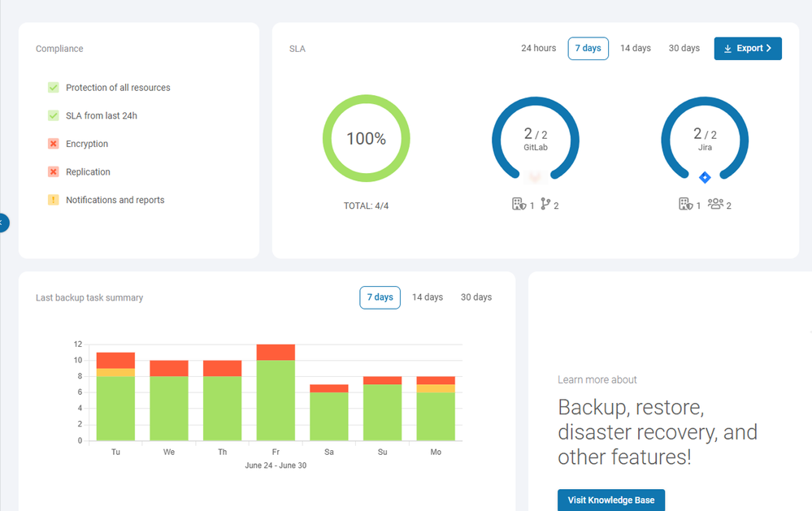The height and width of the screenshot is (511, 812).
Task: Switch SLA view to 30 days
Action: click(684, 48)
